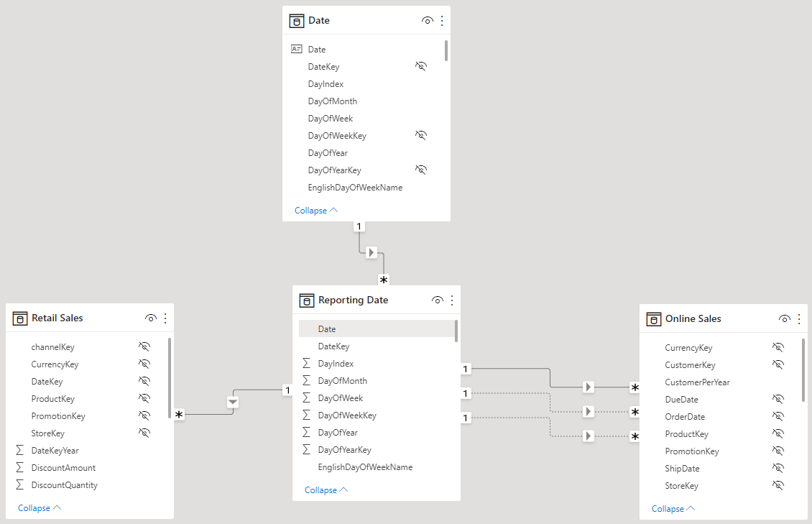Viewport: 812px width, 524px height.
Task: Click the sigma icon beside DayOfYearKey in Reporting Date
Action: click(x=307, y=449)
